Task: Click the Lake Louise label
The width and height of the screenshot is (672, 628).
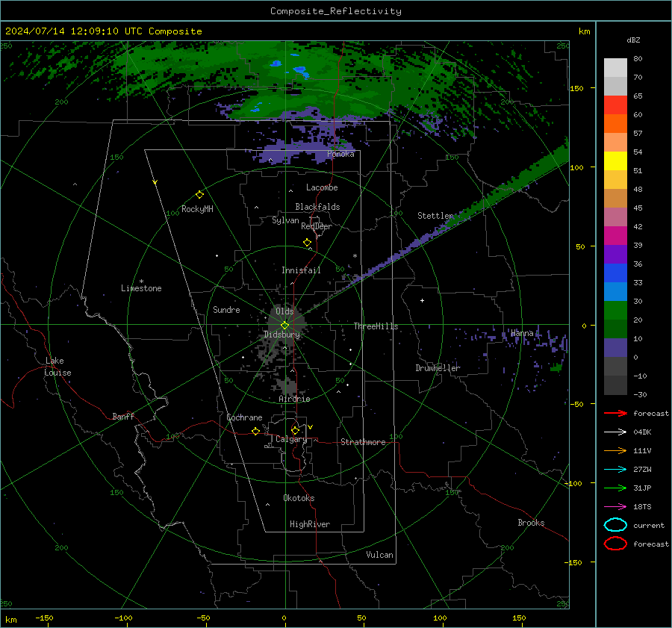Action: click(57, 367)
